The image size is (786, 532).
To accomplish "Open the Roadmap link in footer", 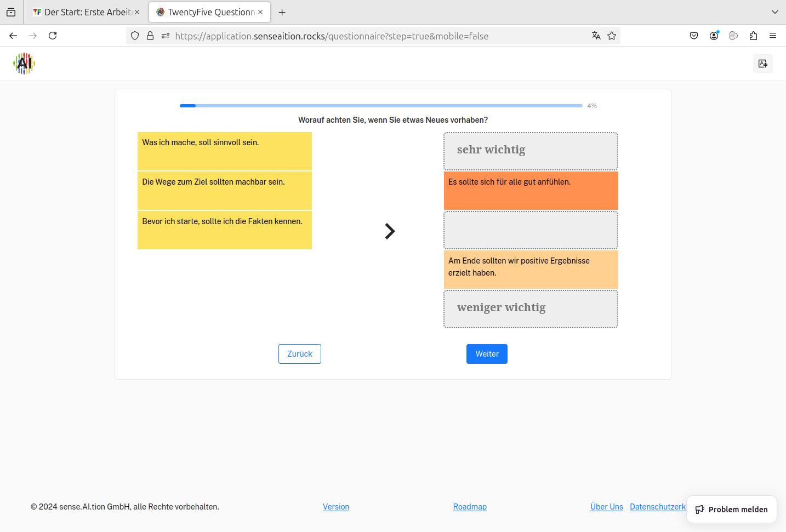I will coord(470,507).
